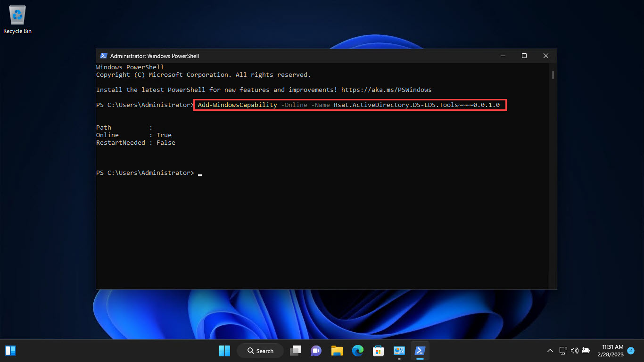
Task: Open File Explorer from the taskbar
Action: pyautogui.click(x=337, y=351)
